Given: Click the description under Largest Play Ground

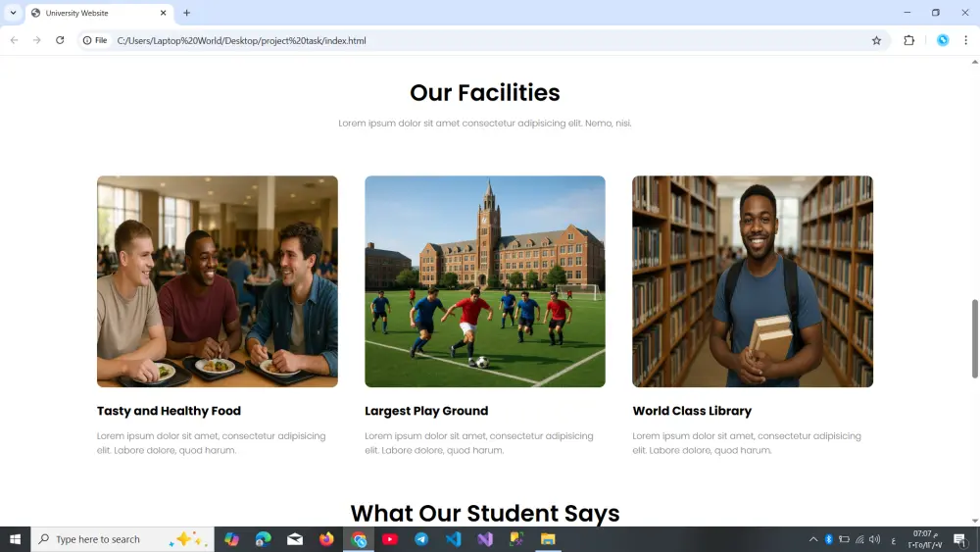Looking at the screenshot, I should coord(479,442).
